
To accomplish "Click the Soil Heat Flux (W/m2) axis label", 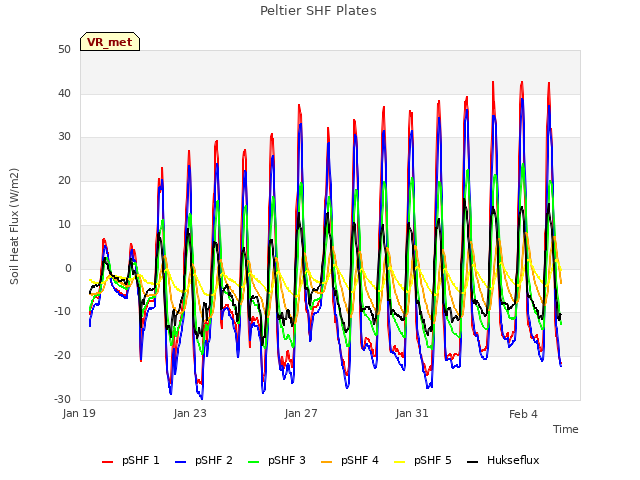I will coord(14,226).
